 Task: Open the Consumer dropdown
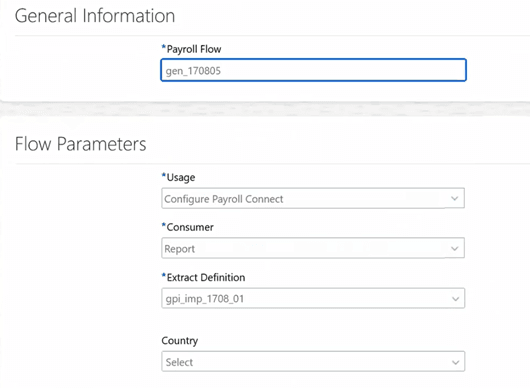313,248
